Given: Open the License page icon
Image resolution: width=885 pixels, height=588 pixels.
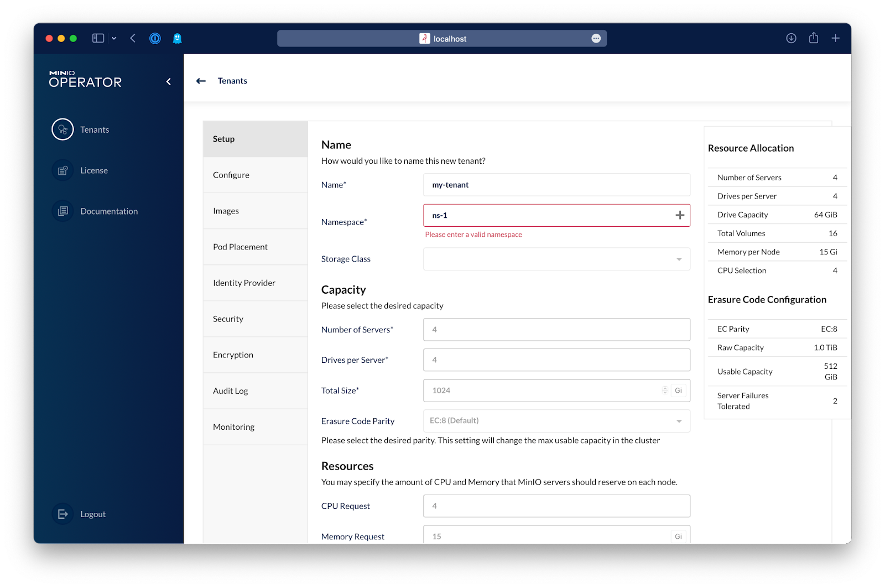Looking at the screenshot, I should (x=63, y=170).
